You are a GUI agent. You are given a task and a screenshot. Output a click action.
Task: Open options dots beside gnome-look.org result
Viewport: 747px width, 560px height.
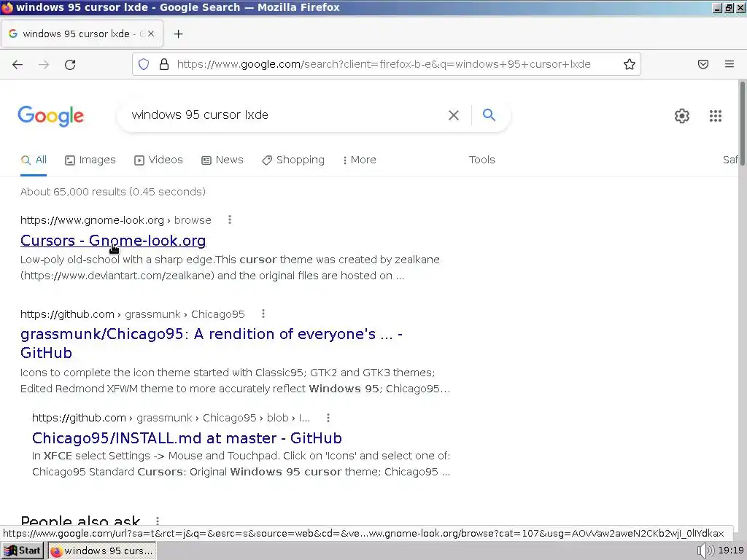[230, 219]
